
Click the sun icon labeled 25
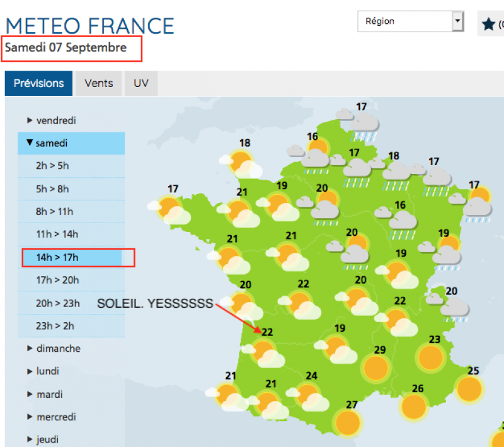[x=469, y=389]
